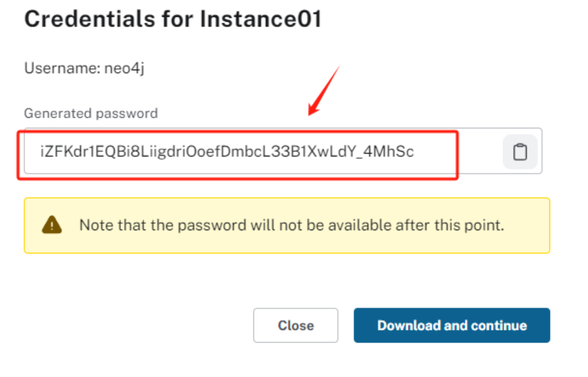Click the warning triangle icon
The height and width of the screenshot is (377, 588).
(x=52, y=225)
